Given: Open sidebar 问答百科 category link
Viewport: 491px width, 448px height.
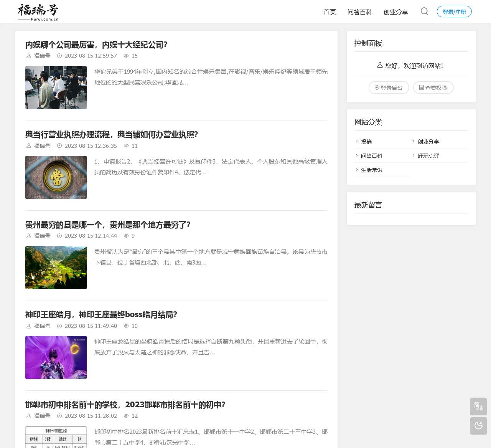Looking at the screenshot, I should [372, 156].
